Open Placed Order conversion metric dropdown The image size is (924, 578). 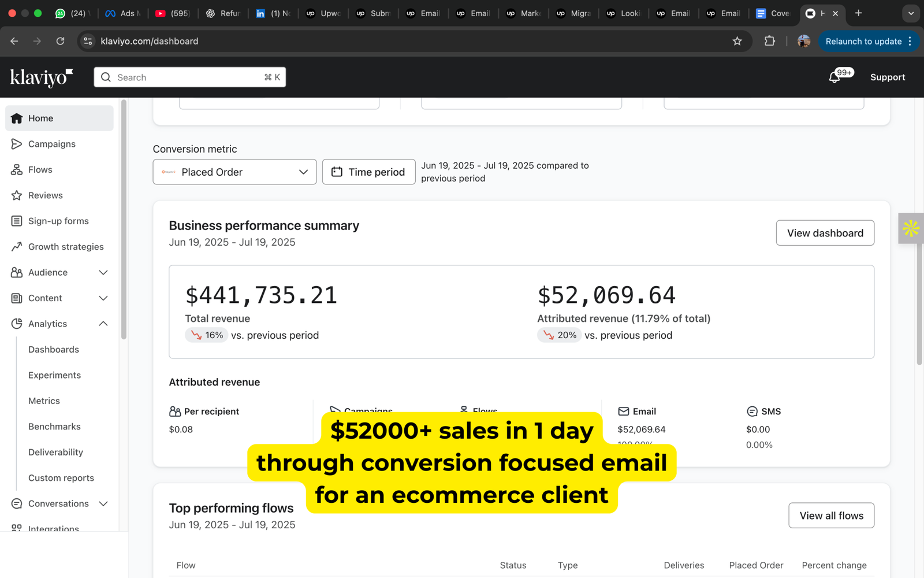coord(234,172)
